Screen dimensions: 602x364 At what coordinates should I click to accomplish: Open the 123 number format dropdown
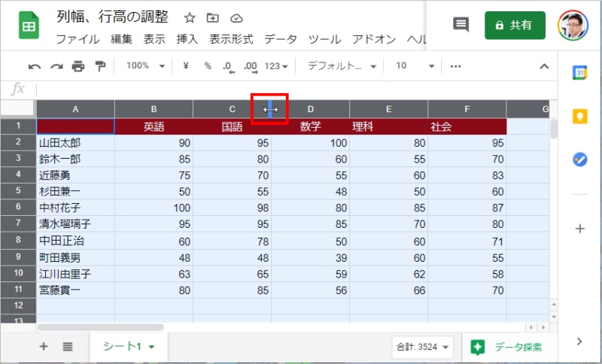pyautogui.click(x=276, y=66)
